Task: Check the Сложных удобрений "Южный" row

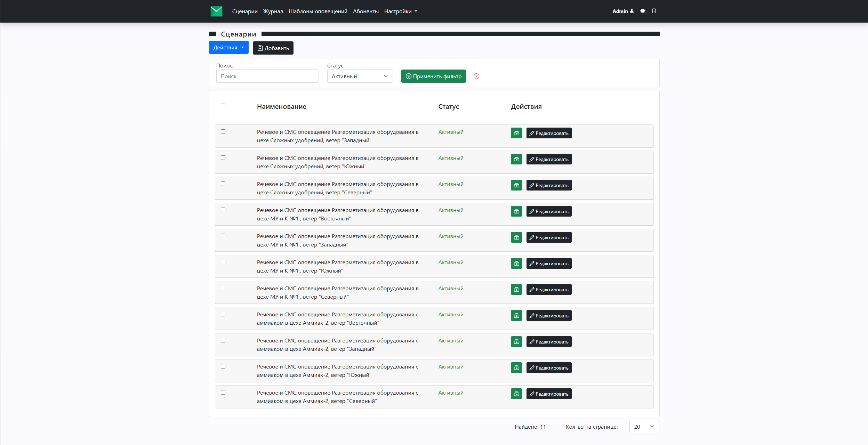Action: [x=223, y=158]
